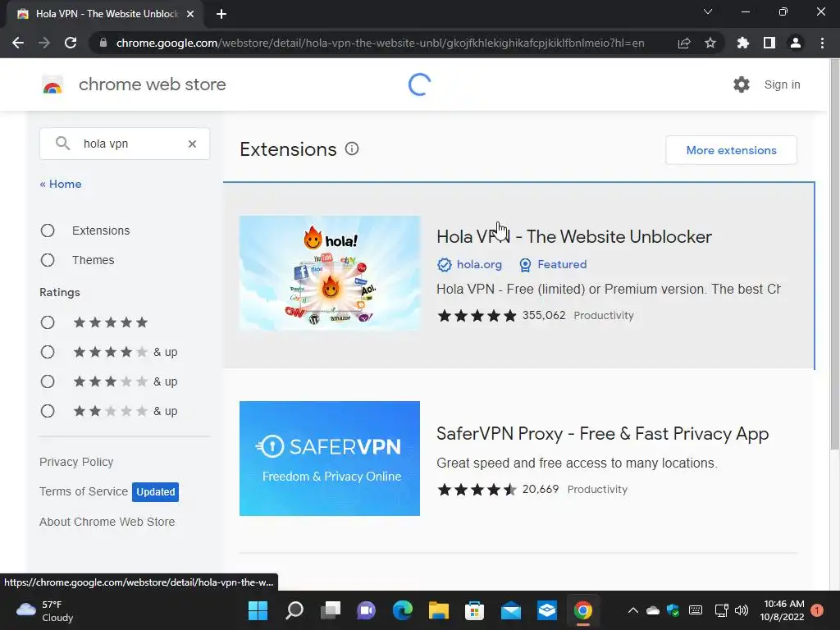Open the Chrome three-dot menu
Image resolution: width=840 pixels, height=630 pixels.
tap(822, 43)
